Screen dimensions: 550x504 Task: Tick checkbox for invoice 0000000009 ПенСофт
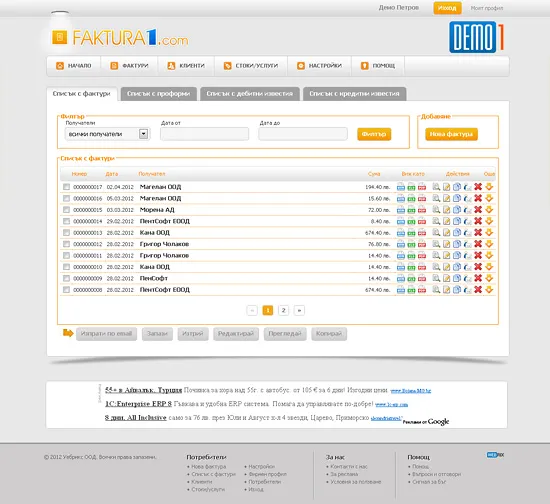66,278
